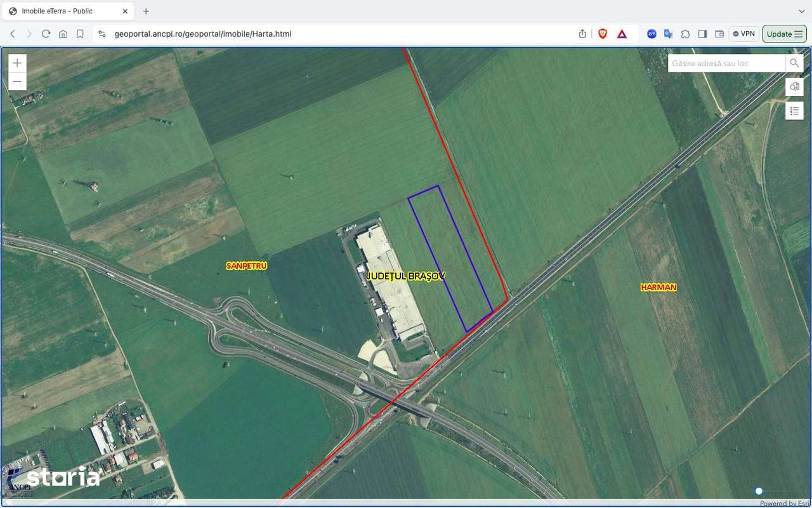Click the Update browser button
Viewport: 812px width, 508px height.
click(x=779, y=34)
